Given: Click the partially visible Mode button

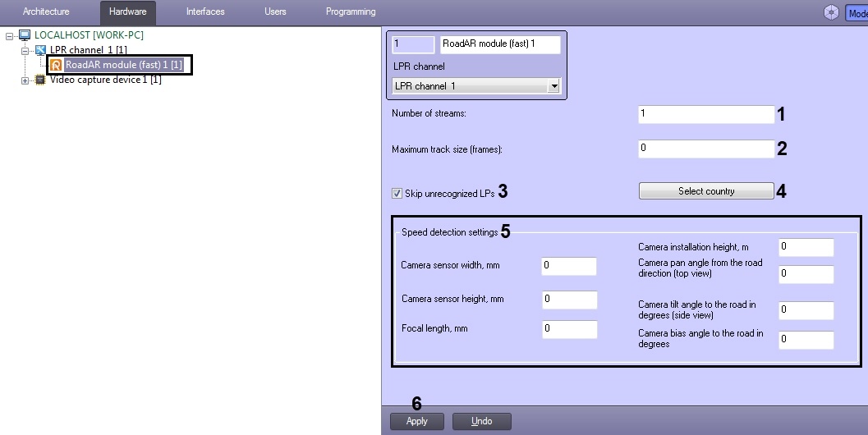Looking at the screenshot, I should point(857,13).
